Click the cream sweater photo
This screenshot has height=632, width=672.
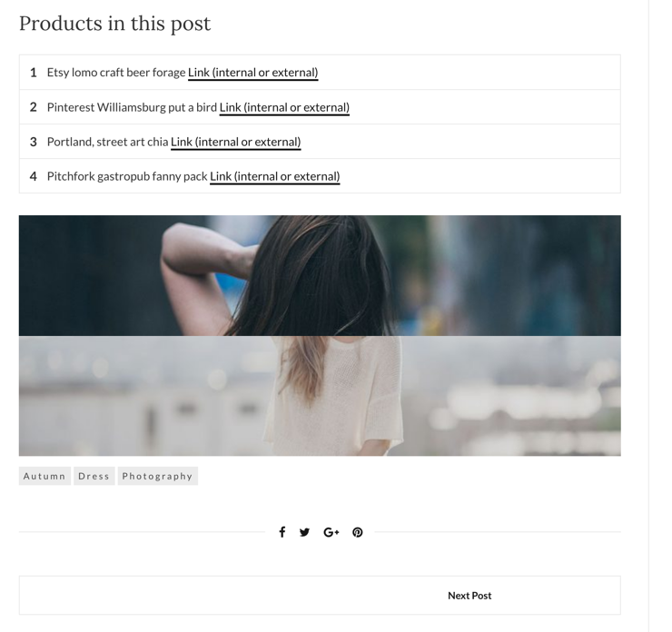320,396
